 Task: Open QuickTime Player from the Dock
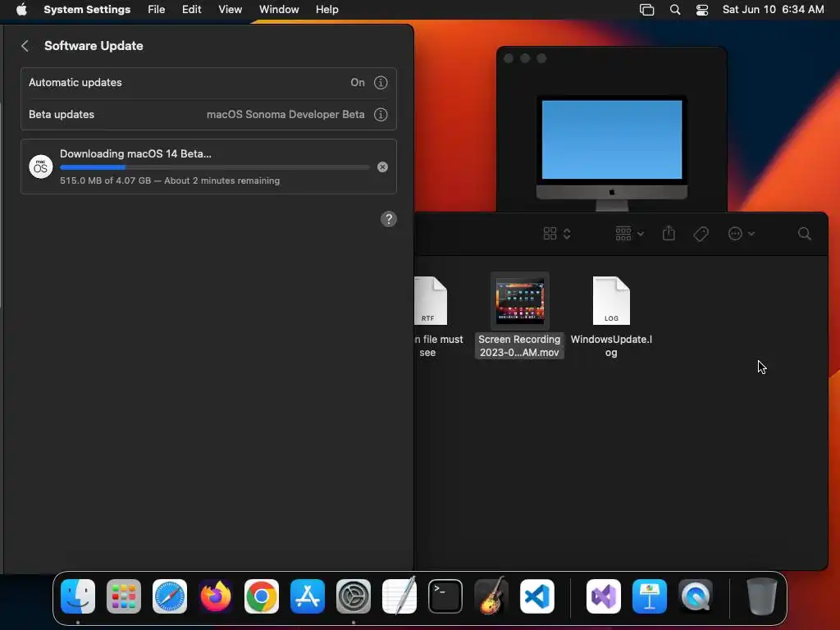696,596
